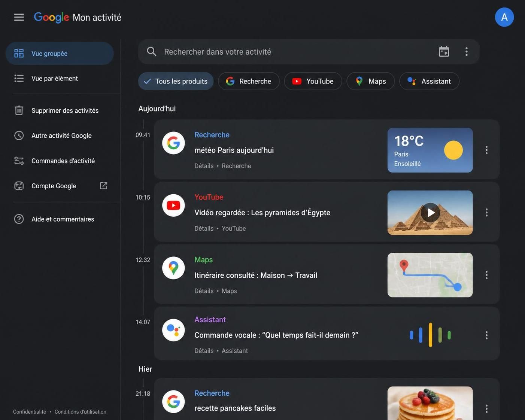Open the 18°C Paris weather thumbnail

[430, 150]
